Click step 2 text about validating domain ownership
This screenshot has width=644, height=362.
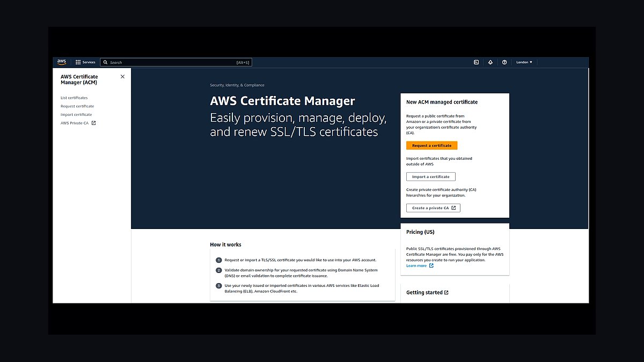(x=301, y=273)
